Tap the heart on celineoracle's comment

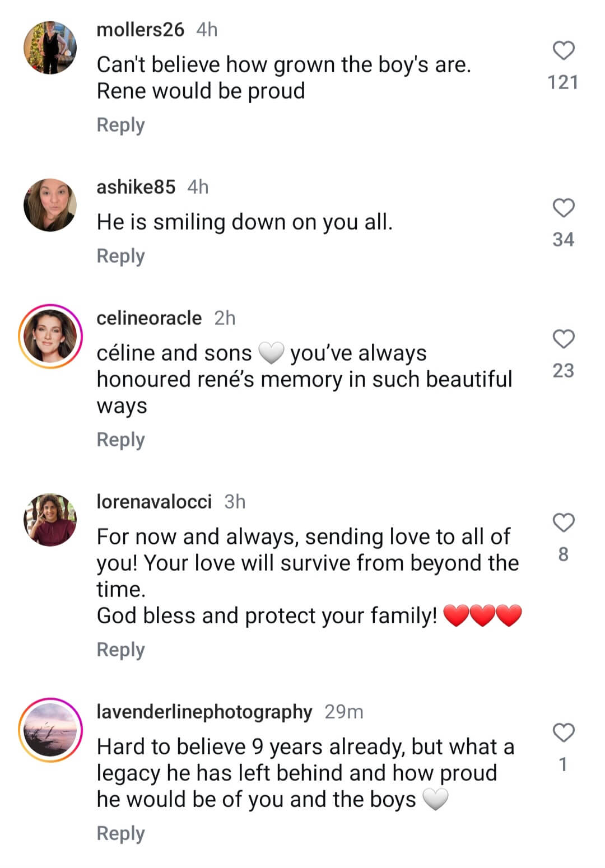pos(564,339)
